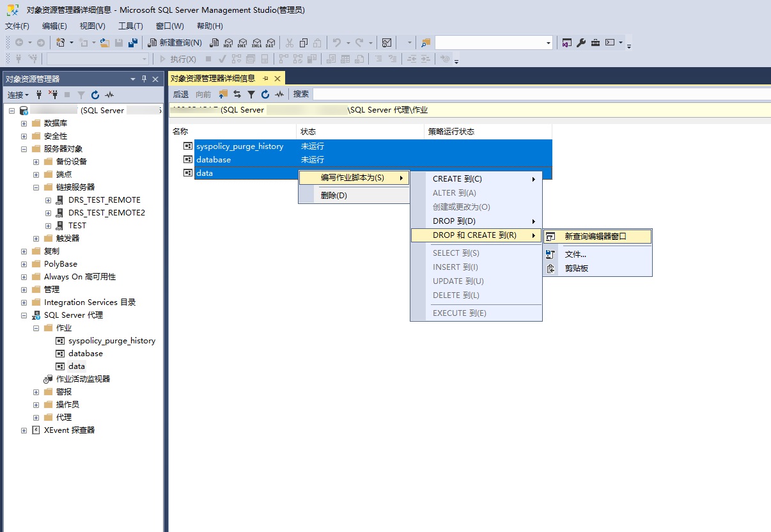Viewport: 771px width, 532px height.
Task: Click the Synchronize arrows icon in details toolbar
Action: [x=237, y=94]
